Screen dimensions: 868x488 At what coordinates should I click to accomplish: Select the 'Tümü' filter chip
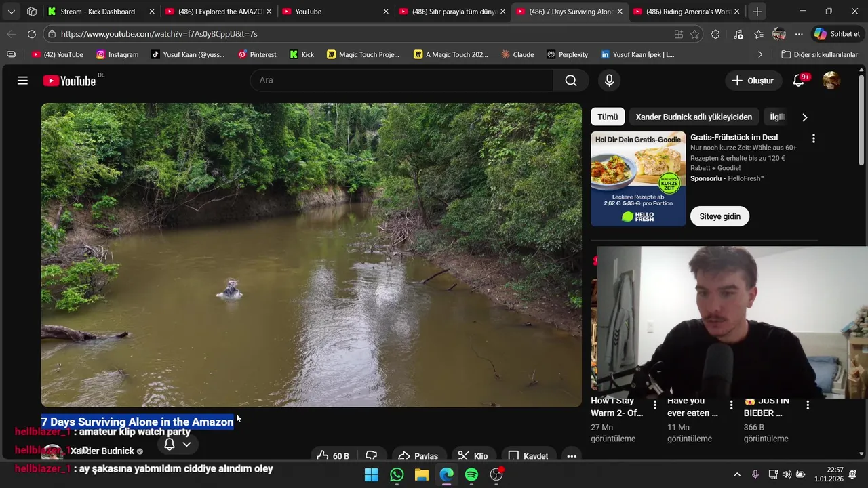click(608, 117)
